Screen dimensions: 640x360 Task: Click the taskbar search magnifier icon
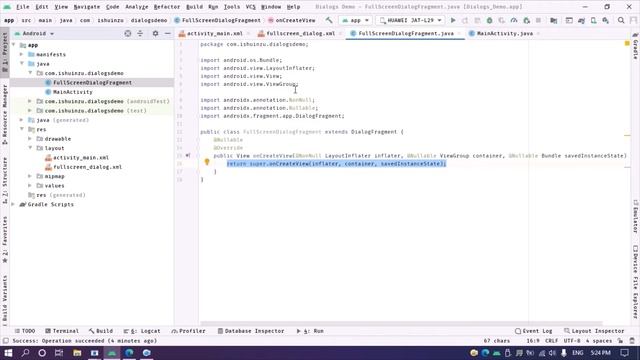(x=25, y=353)
